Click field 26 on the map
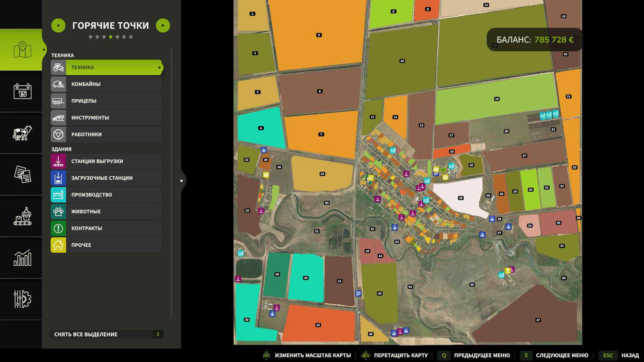644x362 pixels. pos(461,198)
